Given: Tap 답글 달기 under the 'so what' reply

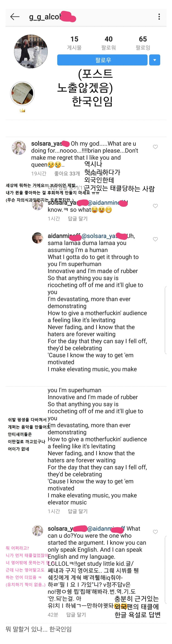Looking at the screenshot, I should coord(78,219).
